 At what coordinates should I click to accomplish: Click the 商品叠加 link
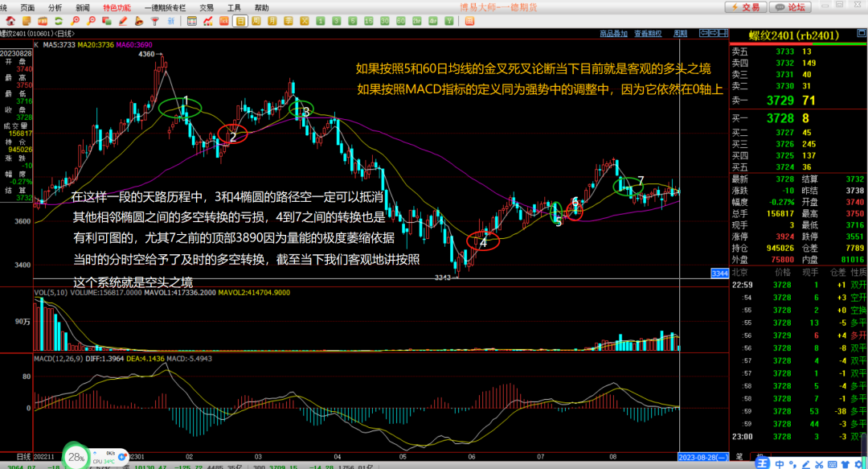click(613, 34)
